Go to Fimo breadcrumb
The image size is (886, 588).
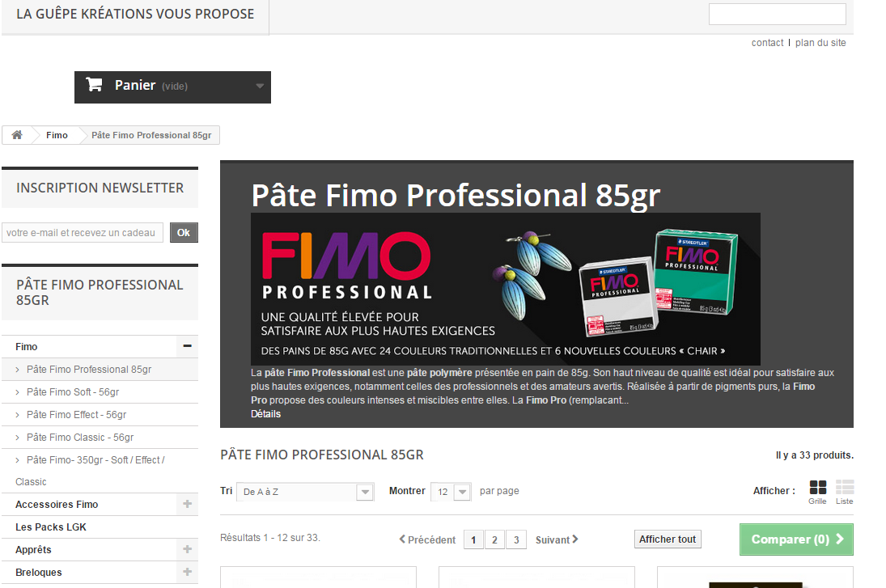click(57, 135)
